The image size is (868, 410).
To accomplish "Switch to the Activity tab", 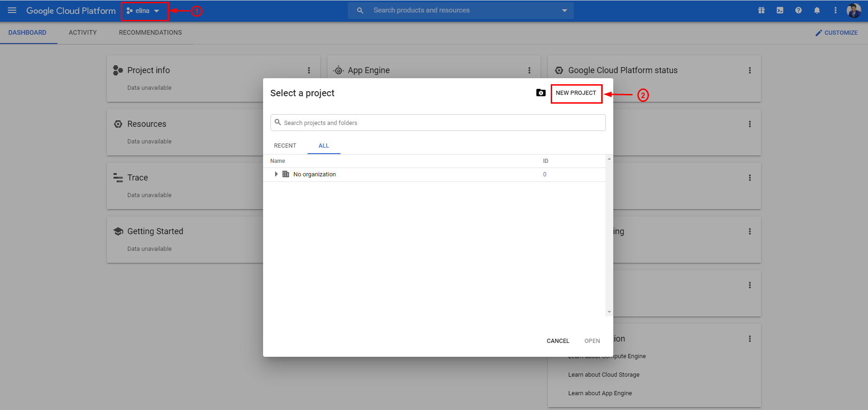I will (83, 32).
